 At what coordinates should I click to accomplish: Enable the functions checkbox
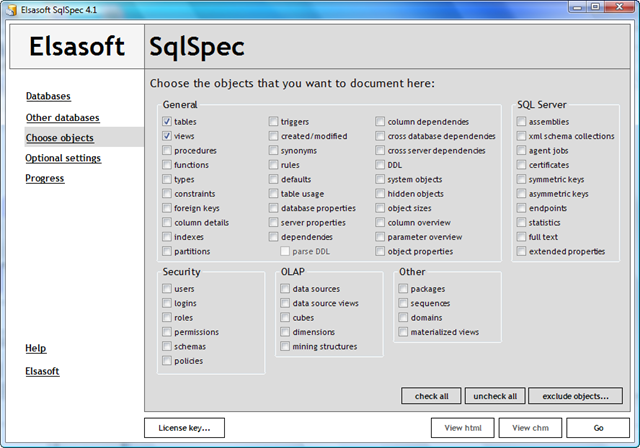pos(167,164)
